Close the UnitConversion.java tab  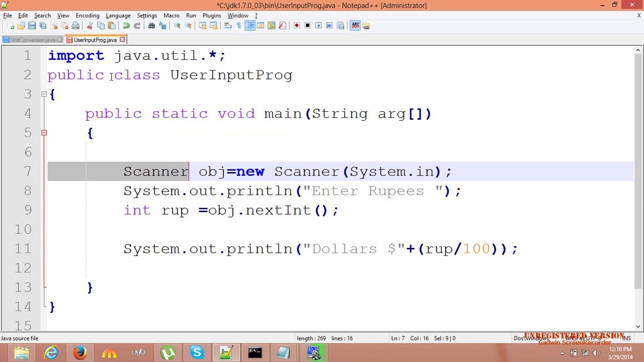(59, 40)
